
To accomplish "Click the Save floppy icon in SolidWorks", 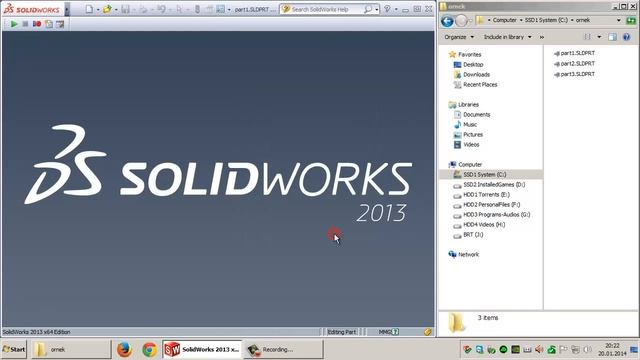I will [125, 9].
